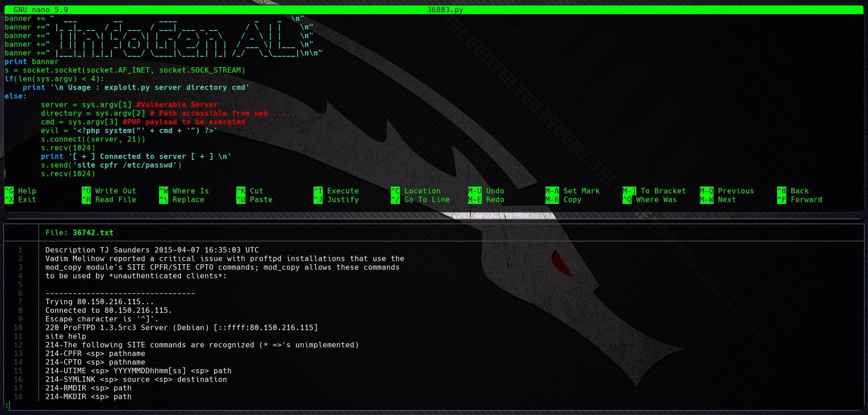This screenshot has height=415, width=868.
Task: Click the '214-MKDIR <sp> path' line
Action: coord(89,396)
